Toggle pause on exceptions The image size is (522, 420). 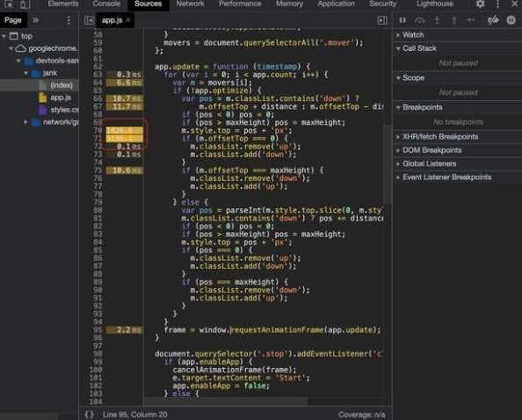click(511, 20)
